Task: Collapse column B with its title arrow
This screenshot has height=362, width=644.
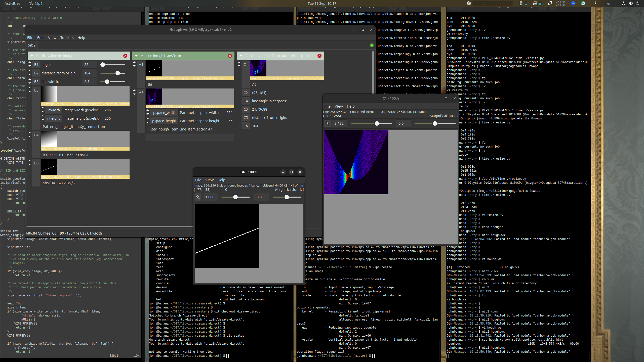Action: point(32,56)
